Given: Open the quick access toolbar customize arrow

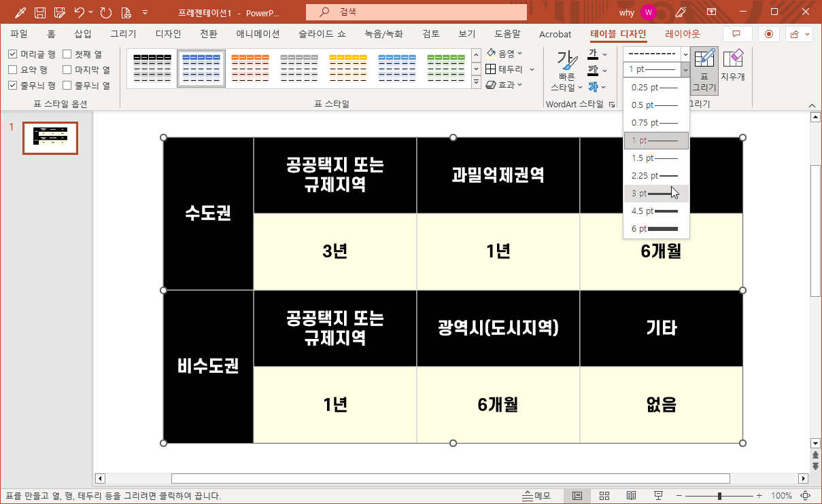Looking at the screenshot, I should [145, 12].
